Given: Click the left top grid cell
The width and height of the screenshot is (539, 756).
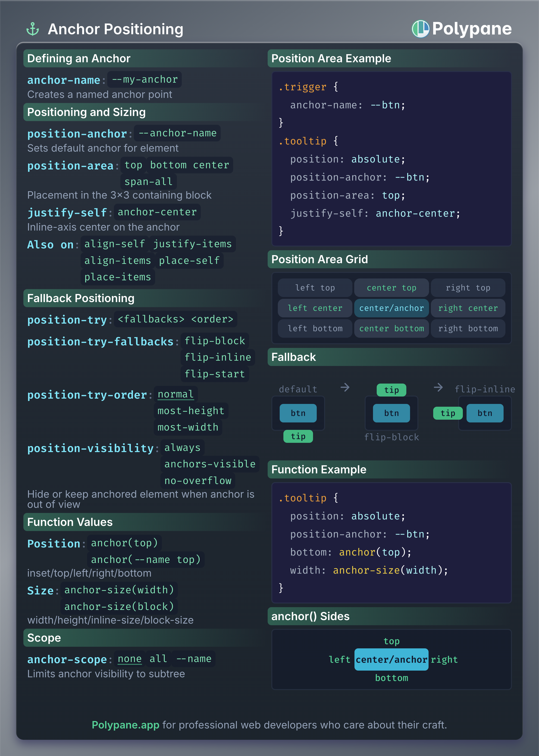Looking at the screenshot, I should click(315, 287).
